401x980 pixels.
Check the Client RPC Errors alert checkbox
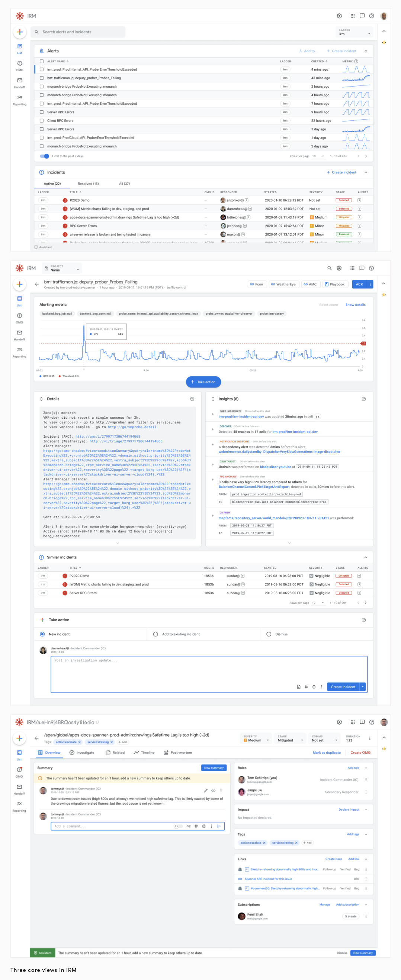42,121
